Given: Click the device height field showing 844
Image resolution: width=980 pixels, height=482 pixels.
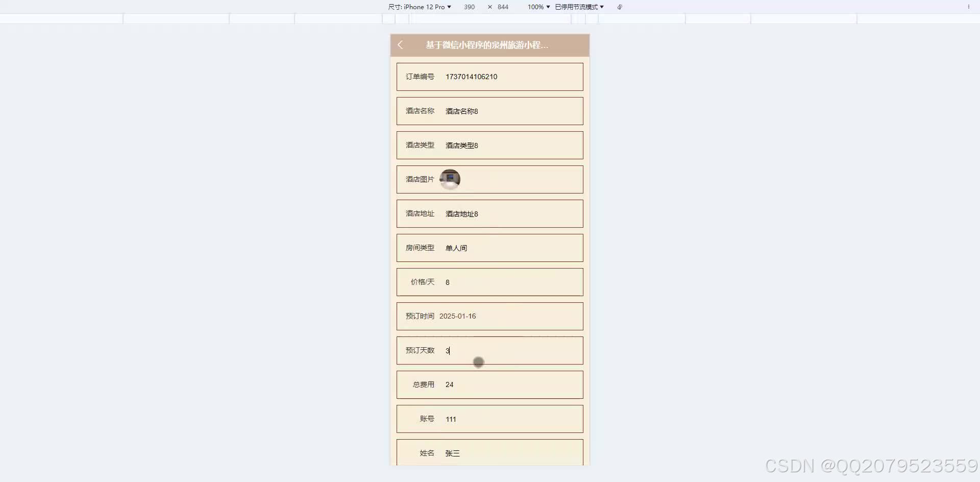Looking at the screenshot, I should [502, 7].
